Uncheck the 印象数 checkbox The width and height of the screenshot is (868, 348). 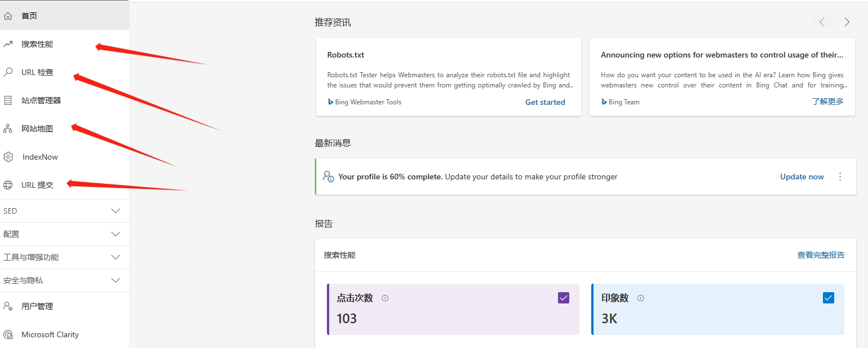click(x=829, y=298)
